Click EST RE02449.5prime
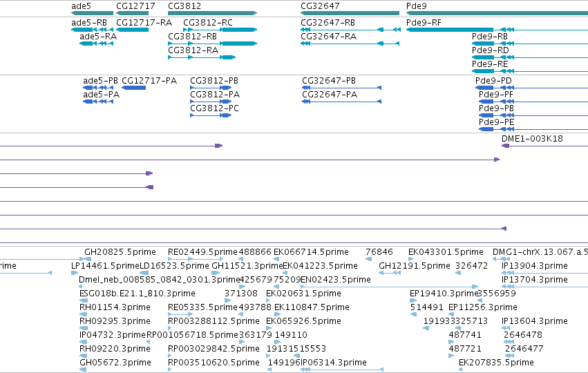This screenshot has width=588, height=373. (203, 252)
